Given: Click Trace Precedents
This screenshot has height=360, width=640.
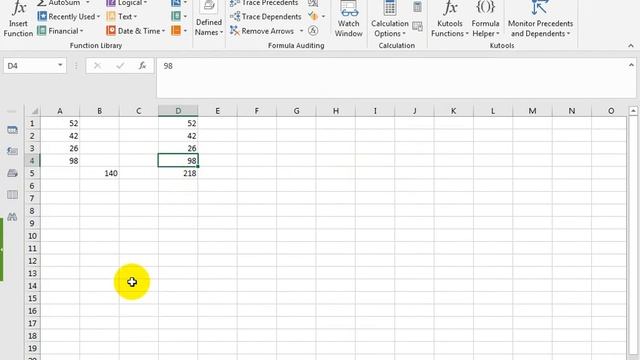Looking at the screenshot, I should [264, 3].
